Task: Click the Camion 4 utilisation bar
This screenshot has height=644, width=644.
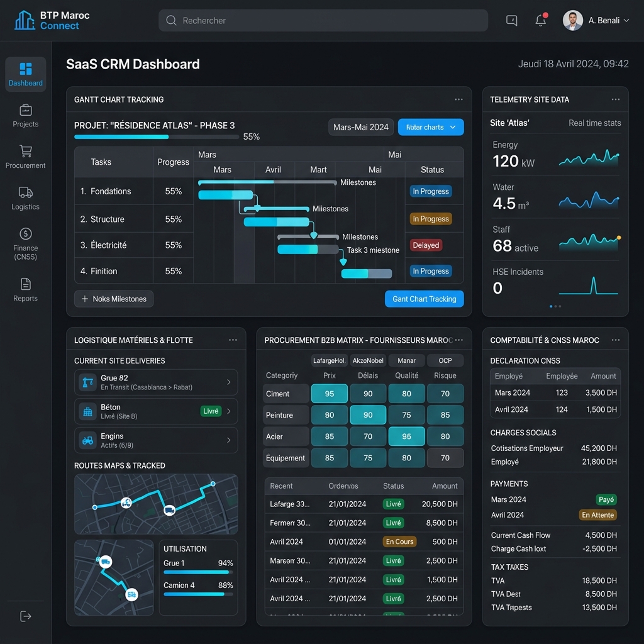Action: [198, 594]
